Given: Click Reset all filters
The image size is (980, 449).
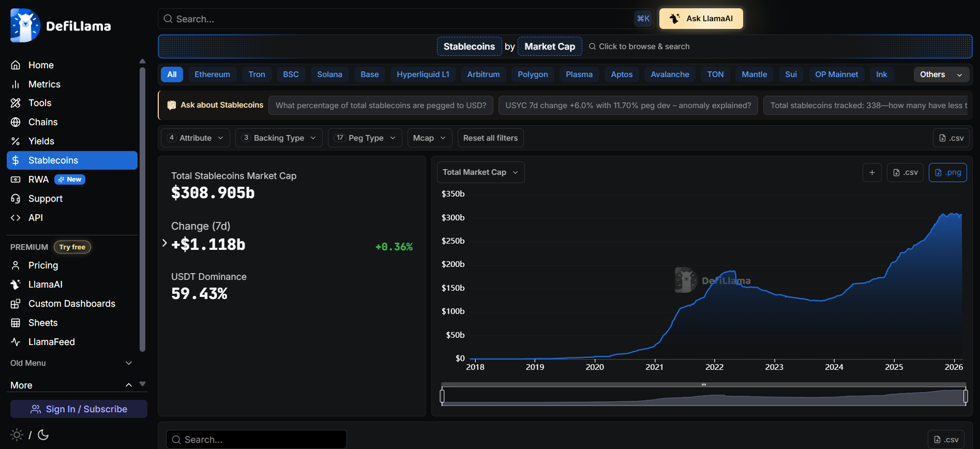Looking at the screenshot, I should click(490, 138).
